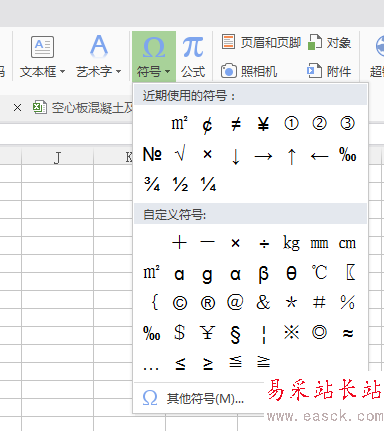Insert the circled number ① symbol
Image resolution: width=384 pixels, height=431 pixels.
click(291, 124)
